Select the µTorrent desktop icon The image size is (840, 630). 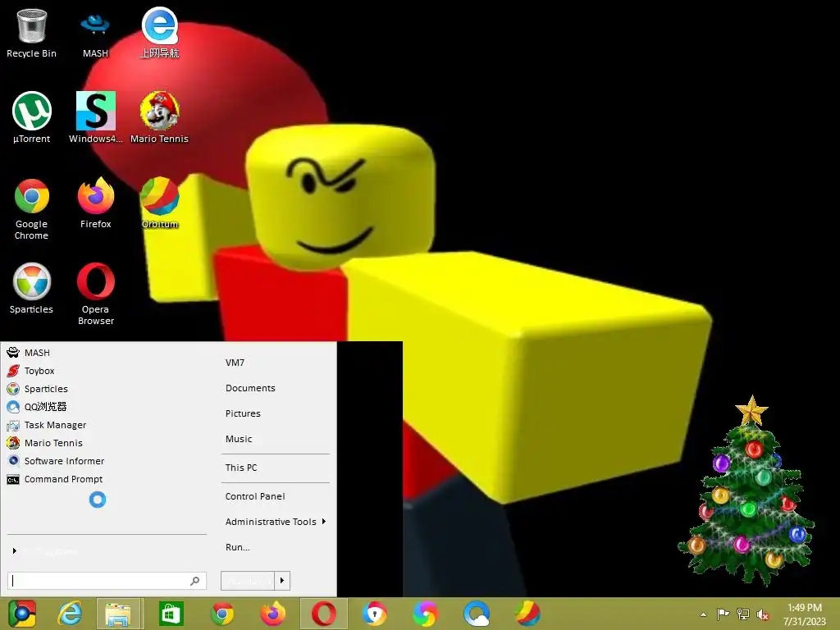tap(31, 118)
